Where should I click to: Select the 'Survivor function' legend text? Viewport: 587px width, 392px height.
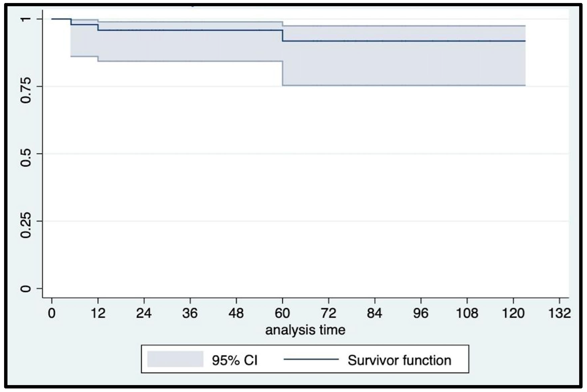point(399,360)
